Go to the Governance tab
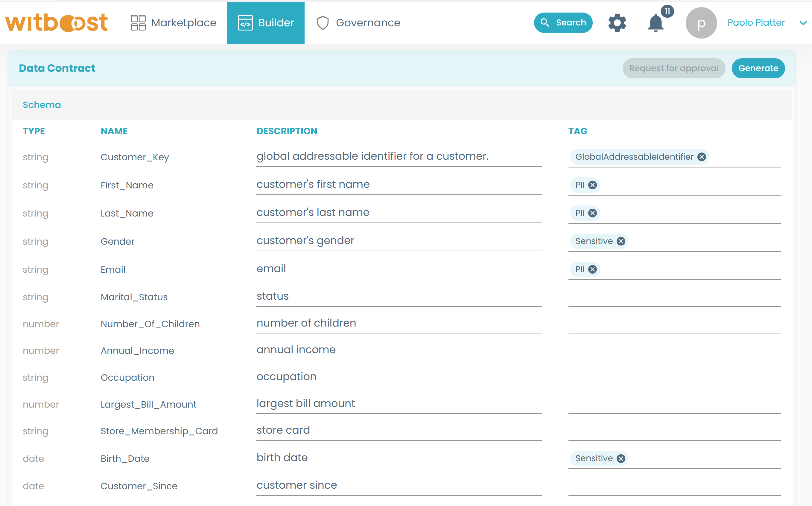This screenshot has width=812, height=506. coord(358,23)
